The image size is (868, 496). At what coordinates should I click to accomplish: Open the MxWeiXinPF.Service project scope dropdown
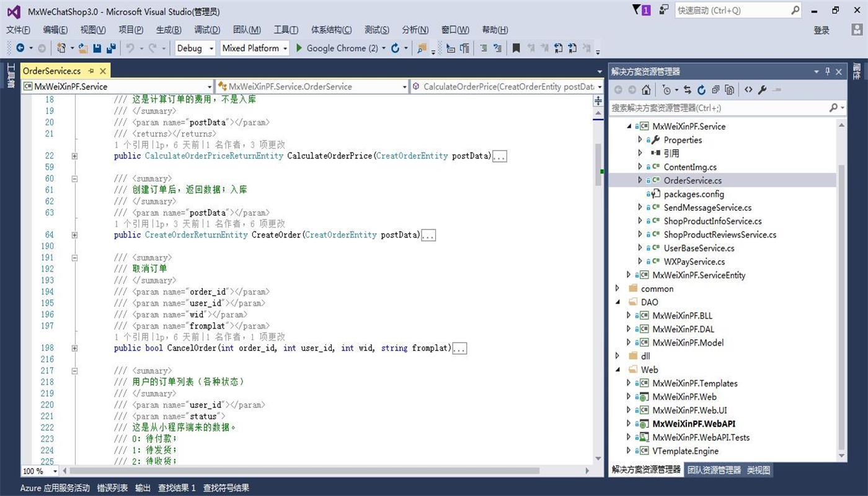pyautogui.click(x=118, y=87)
